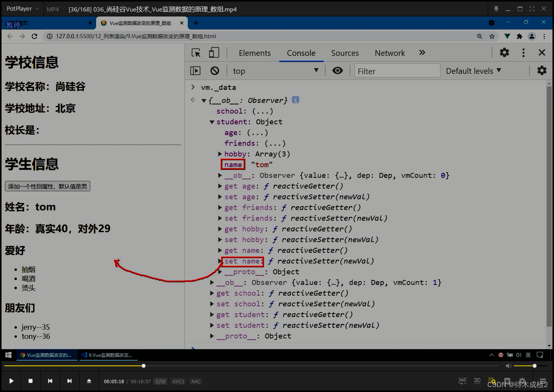The image size is (554, 392).
Task: Click AVC1 video codec label
Action: pos(178,381)
